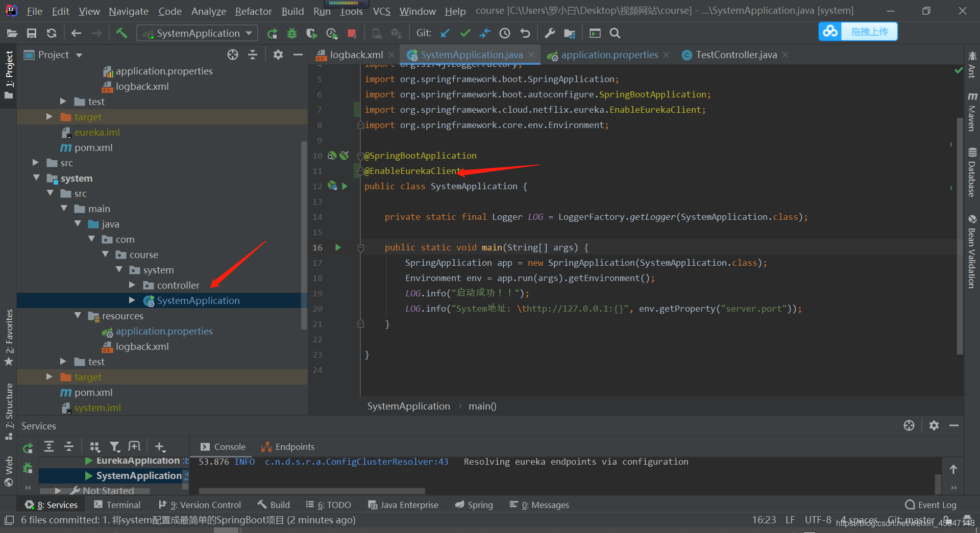Open the Maven side panel
980x533 pixels.
[972, 112]
